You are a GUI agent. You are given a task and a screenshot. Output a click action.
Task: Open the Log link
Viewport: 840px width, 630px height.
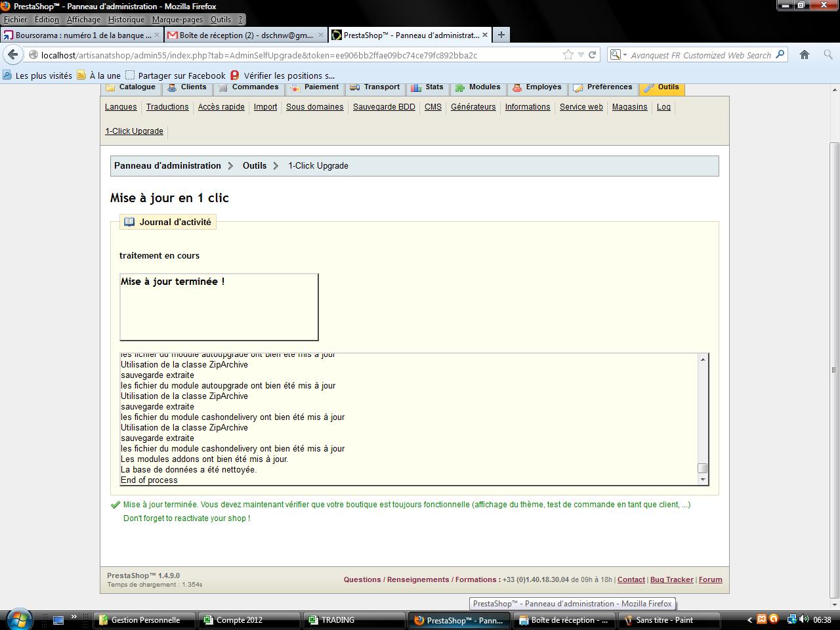click(663, 107)
